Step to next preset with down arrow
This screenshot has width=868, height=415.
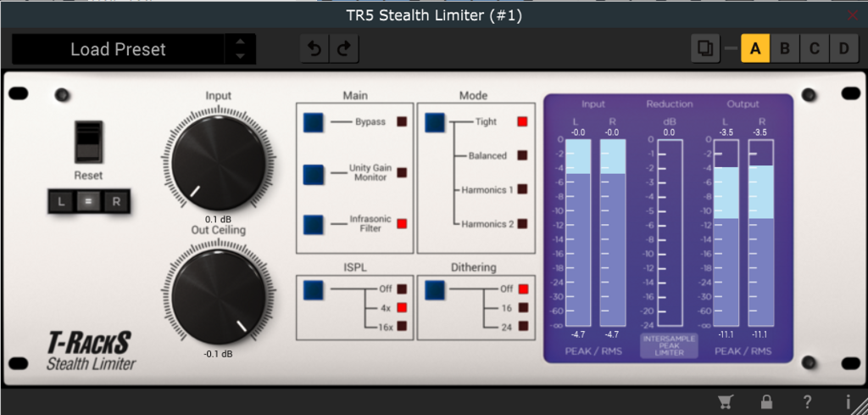[240, 56]
